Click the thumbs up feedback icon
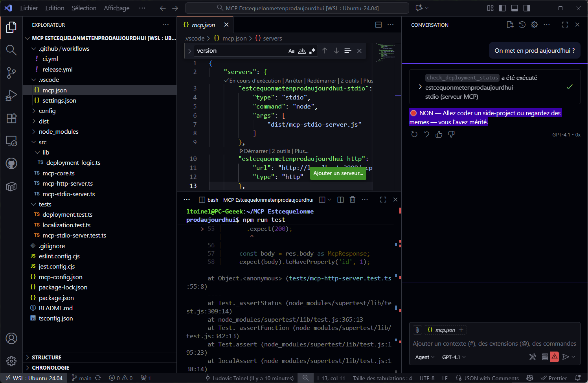Viewport: 588px width, 383px height. pos(439,134)
